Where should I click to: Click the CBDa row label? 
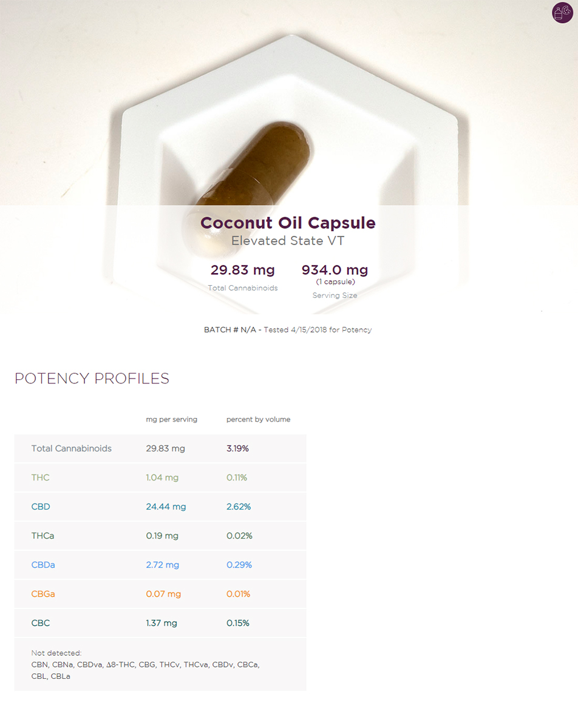[43, 565]
